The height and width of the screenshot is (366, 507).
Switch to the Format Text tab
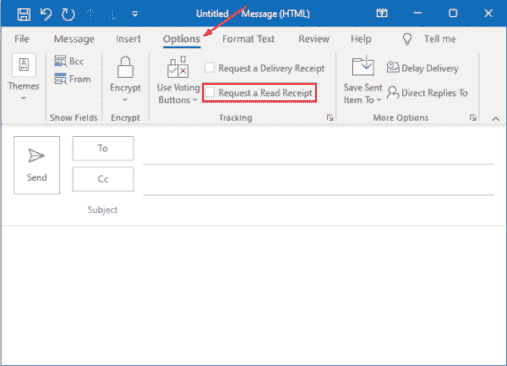pos(248,39)
